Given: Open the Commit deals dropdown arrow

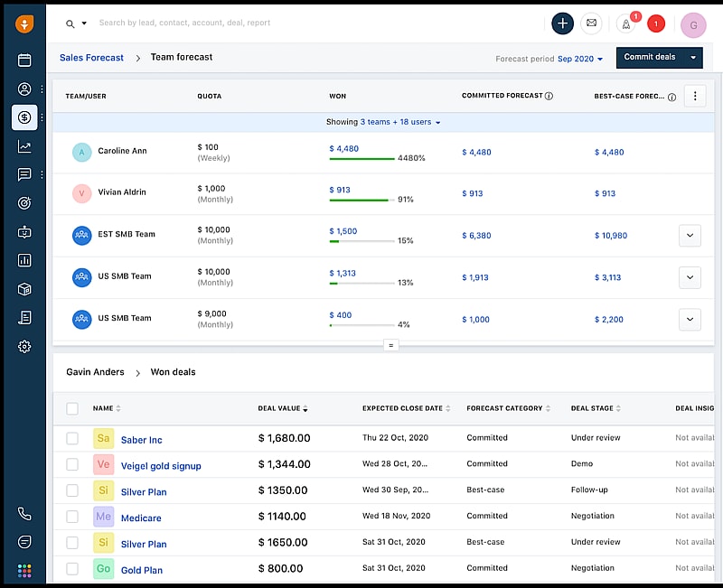Looking at the screenshot, I should pyautogui.click(x=692, y=58).
